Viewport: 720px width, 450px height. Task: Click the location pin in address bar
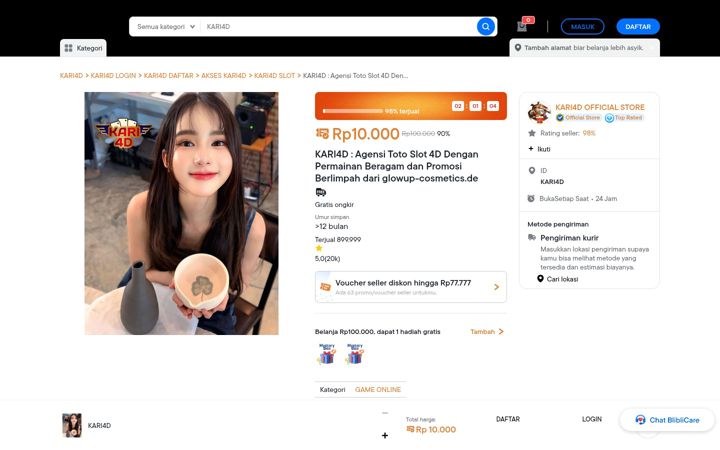(x=518, y=48)
